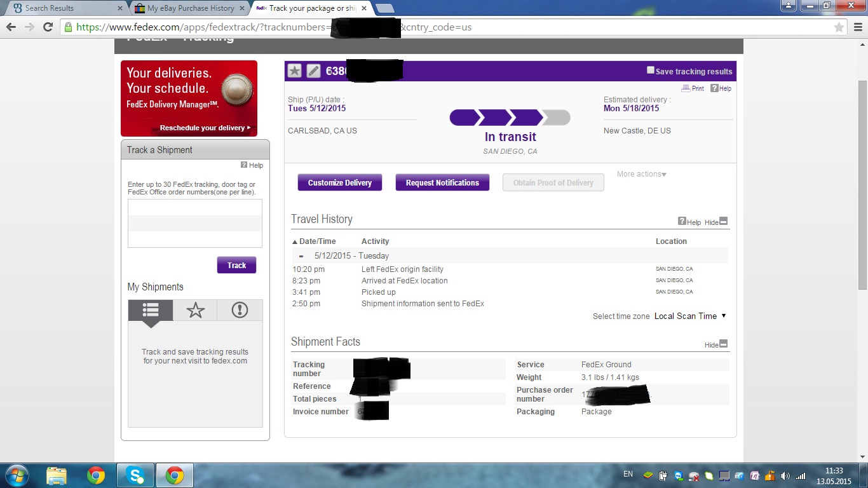
Task: Open Windows Explorer from the taskbar
Action: (57, 475)
